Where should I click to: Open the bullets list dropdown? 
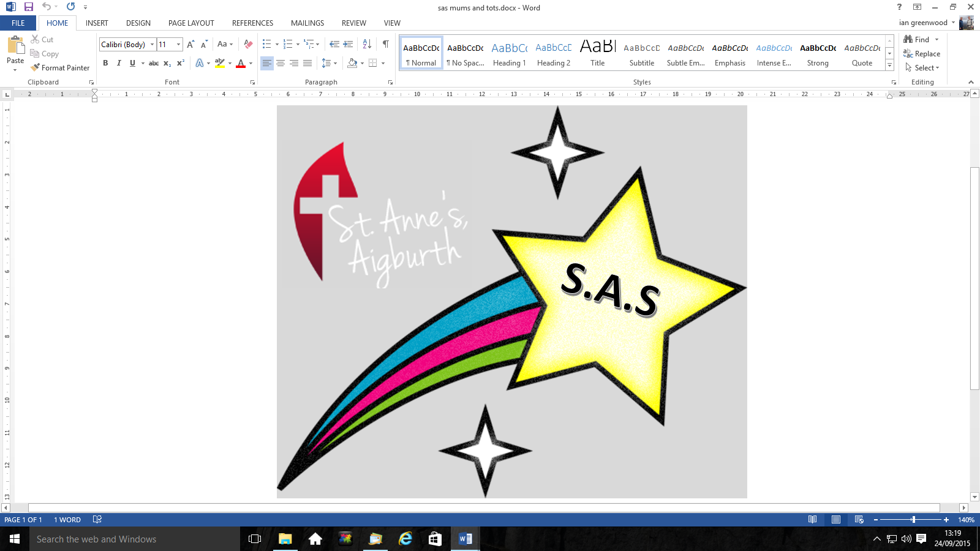point(277,44)
